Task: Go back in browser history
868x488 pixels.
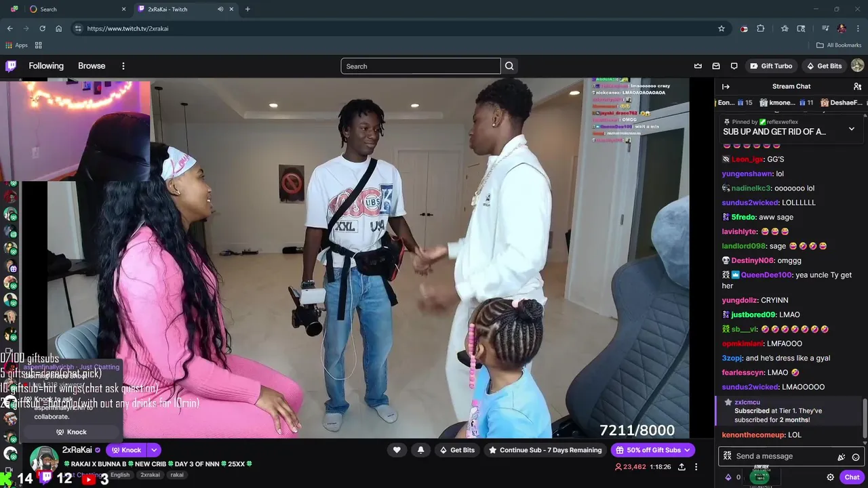Action: pos(9,28)
